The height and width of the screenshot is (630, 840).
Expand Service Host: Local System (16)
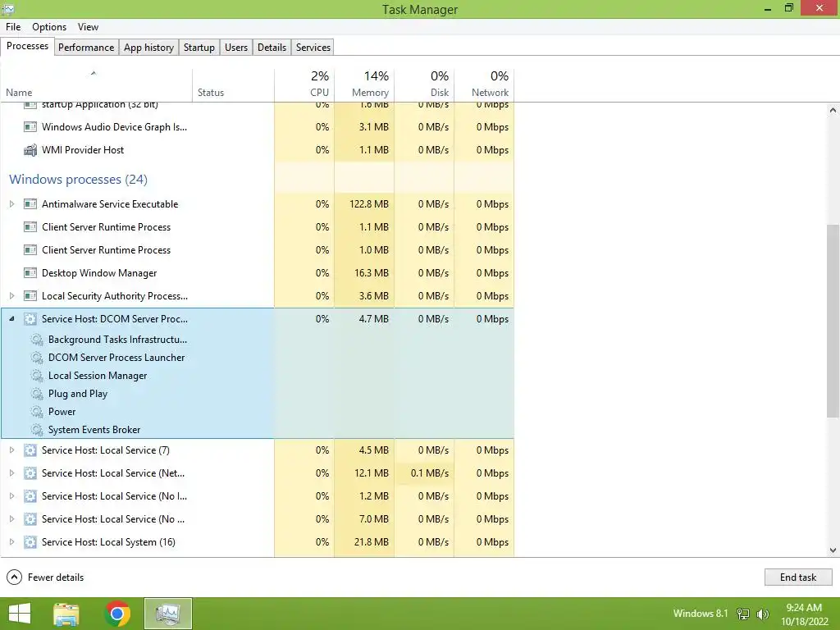pyautogui.click(x=11, y=542)
